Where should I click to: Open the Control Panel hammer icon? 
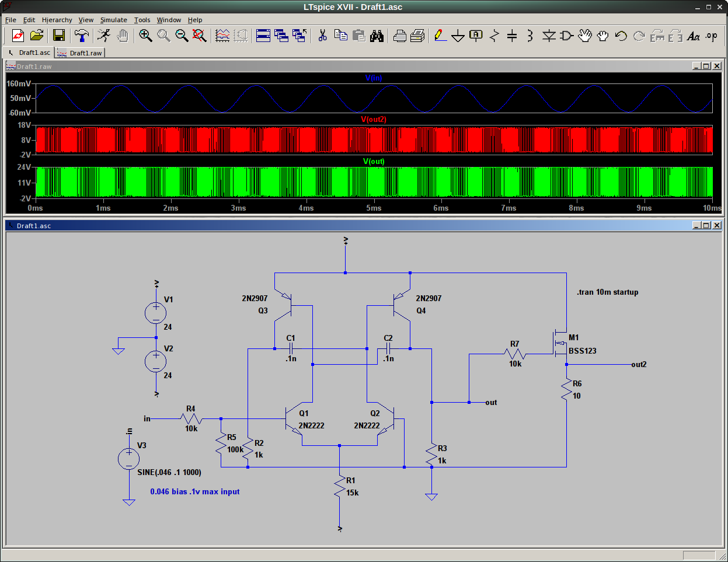(82, 36)
